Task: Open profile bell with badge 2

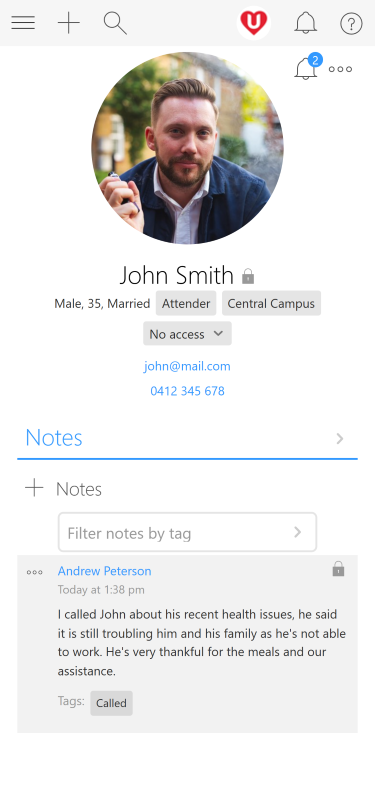Action: pyautogui.click(x=308, y=67)
